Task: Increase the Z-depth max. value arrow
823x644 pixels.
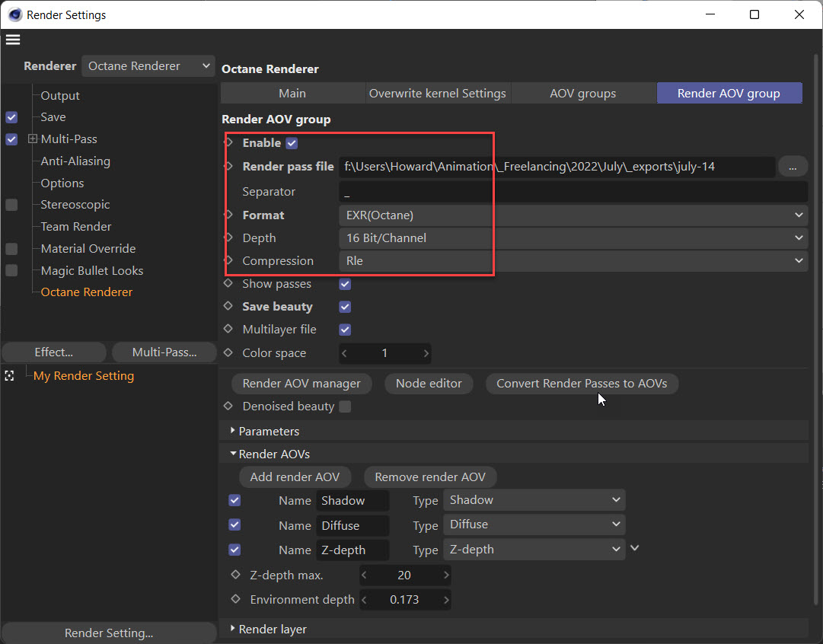Action: coord(446,575)
